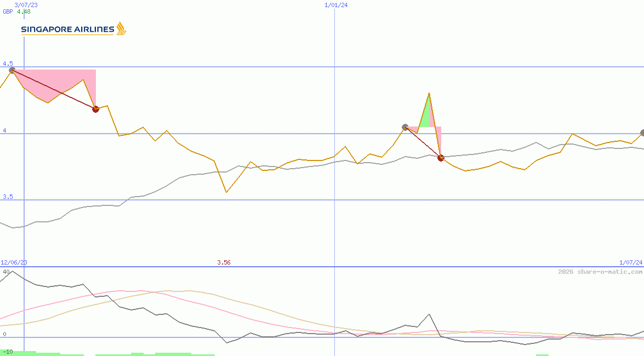The width and height of the screenshot is (644, 356).
Task: Click the -10 indicator axis label
Action: (x=7, y=352)
